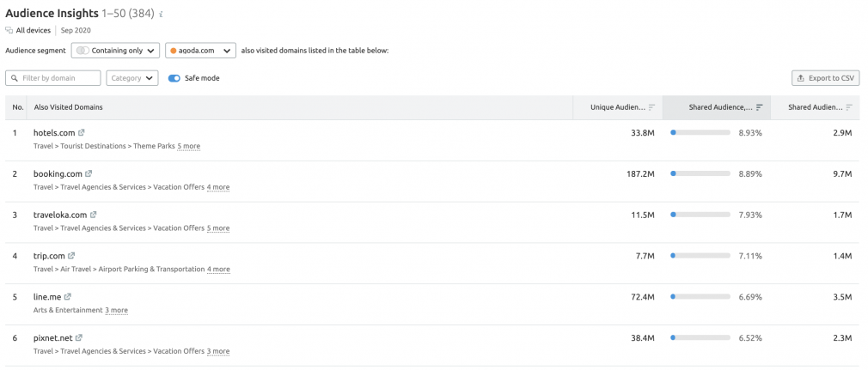Click the 8.93% shared audience bar
This screenshot has height=370, width=868.
[700, 133]
